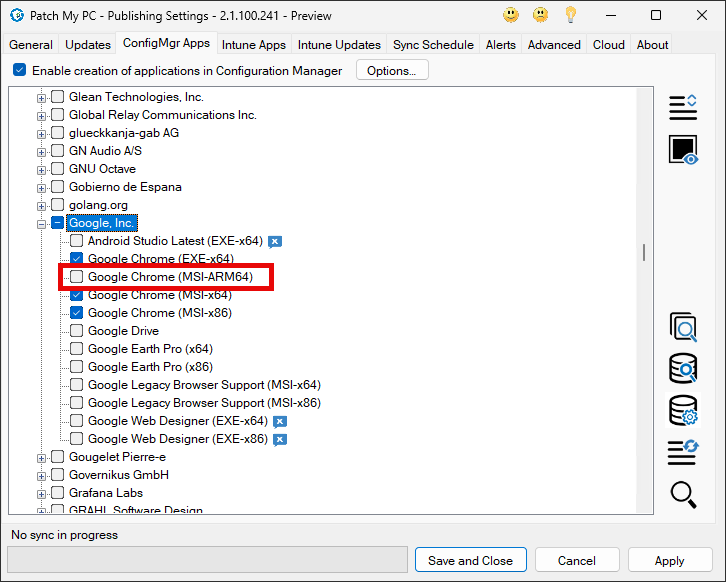Switch to the Intune Apps tab
The width and height of the screenshot is (726, 582).
click(253, 45)
